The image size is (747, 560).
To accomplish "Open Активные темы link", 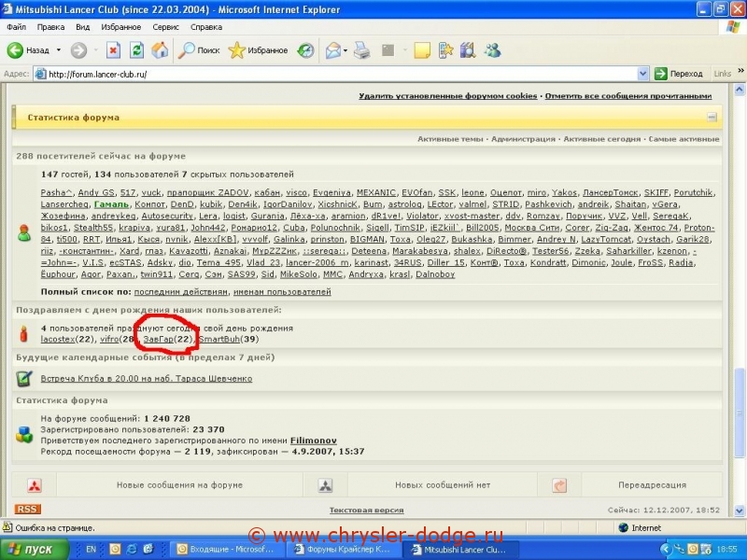I will click(x=450, y=139).
